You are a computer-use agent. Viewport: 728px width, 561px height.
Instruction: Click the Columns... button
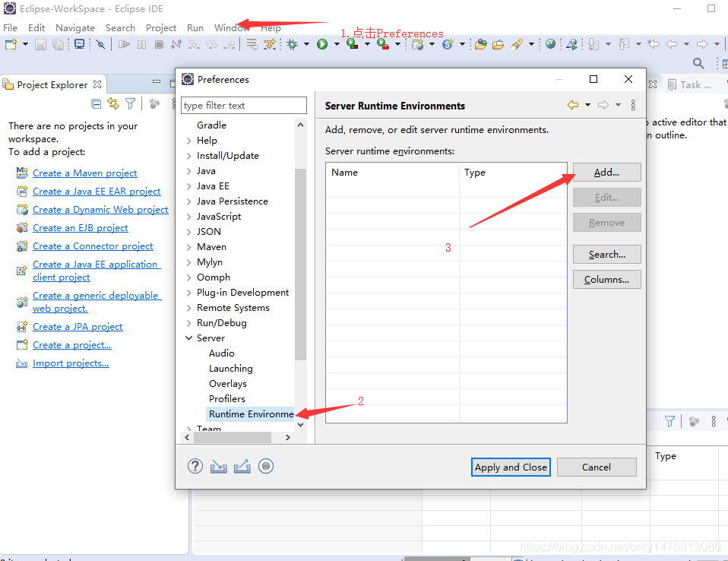coord(607,280)
